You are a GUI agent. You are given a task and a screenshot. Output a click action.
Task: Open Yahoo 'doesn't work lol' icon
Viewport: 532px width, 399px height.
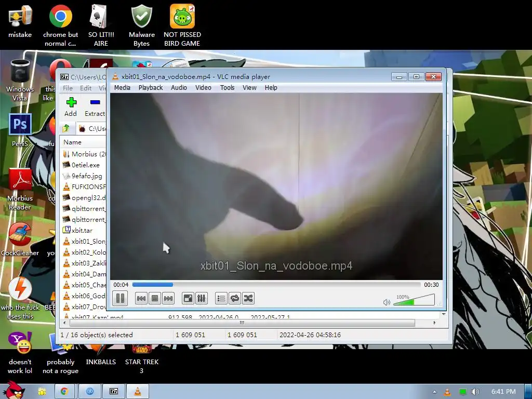20,353
